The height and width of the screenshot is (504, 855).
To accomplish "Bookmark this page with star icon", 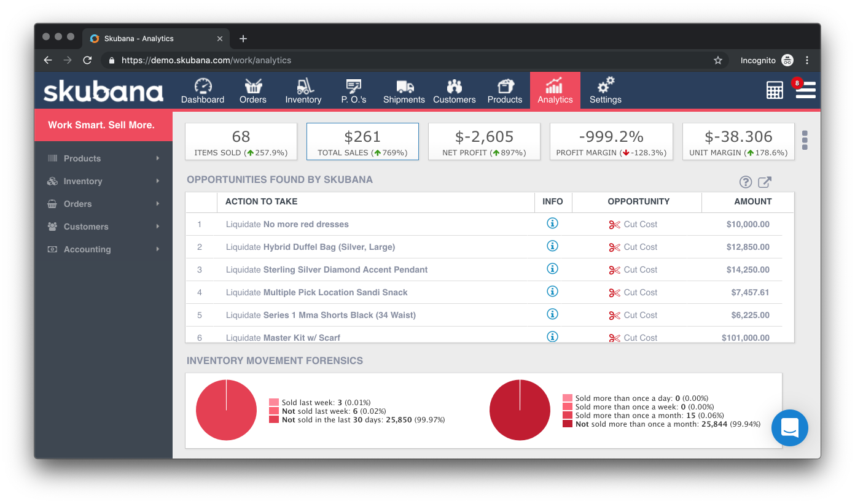I will pos(717,60).
